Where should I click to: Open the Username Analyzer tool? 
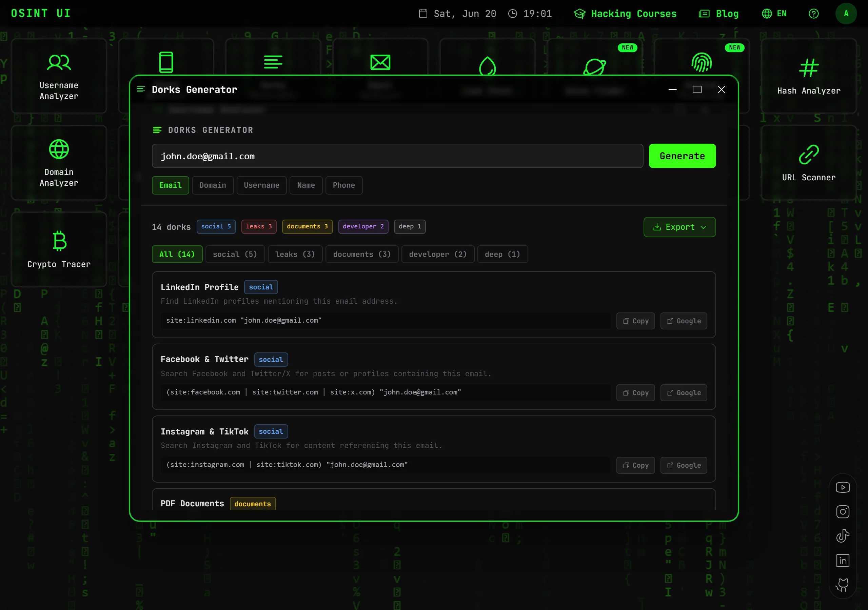click(59, 76)
